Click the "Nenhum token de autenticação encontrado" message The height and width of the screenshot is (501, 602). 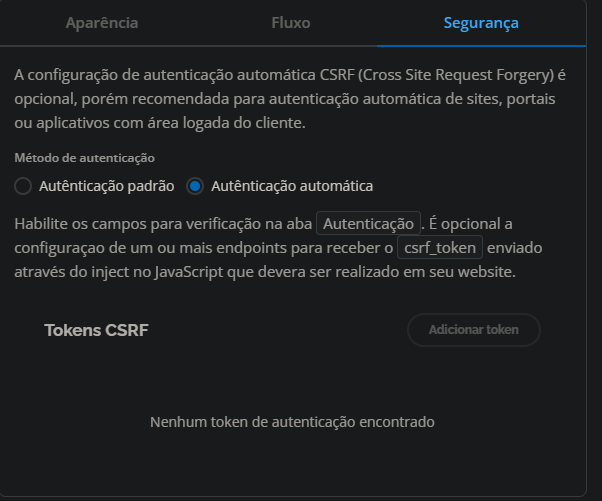pos(292,422)
